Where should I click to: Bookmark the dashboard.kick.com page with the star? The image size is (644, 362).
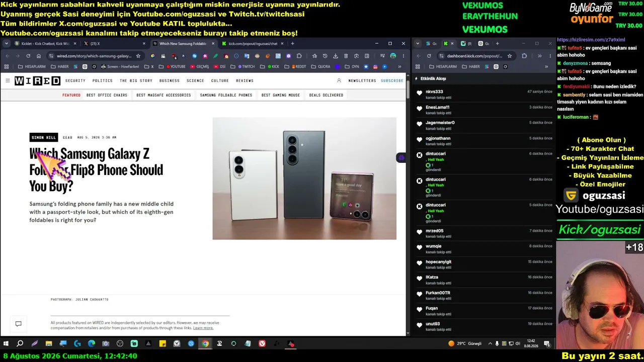[x=510, y=56]
